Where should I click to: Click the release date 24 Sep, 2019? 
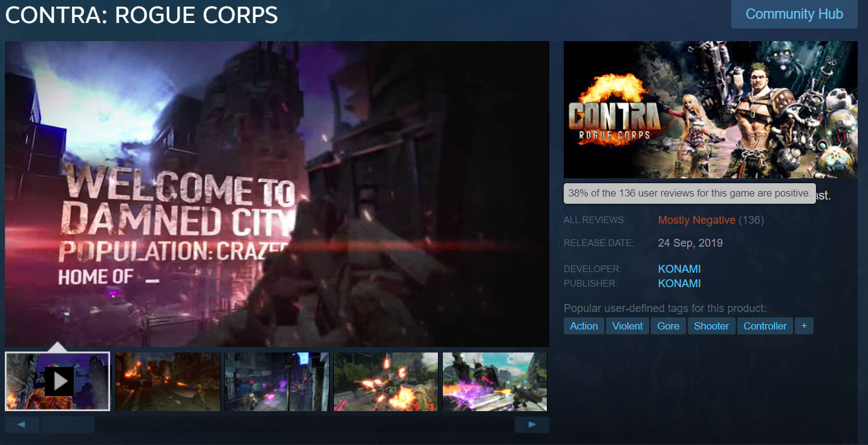[x=690, y=243]
